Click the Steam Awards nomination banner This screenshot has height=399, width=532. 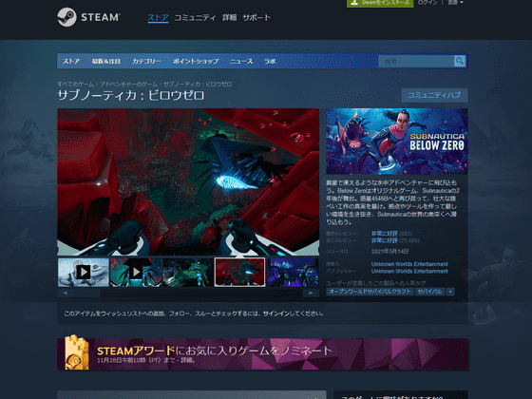click(262, 353)
